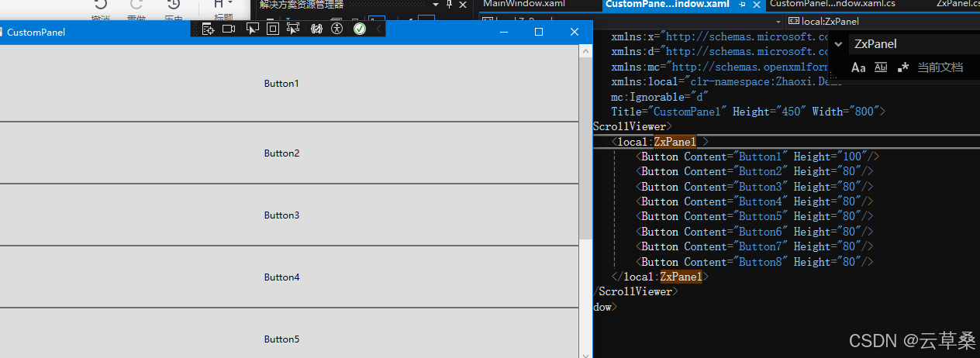The height and width of the screenshot is (358, 980).
Task: Click the Button2 code line
Action: 755,171
